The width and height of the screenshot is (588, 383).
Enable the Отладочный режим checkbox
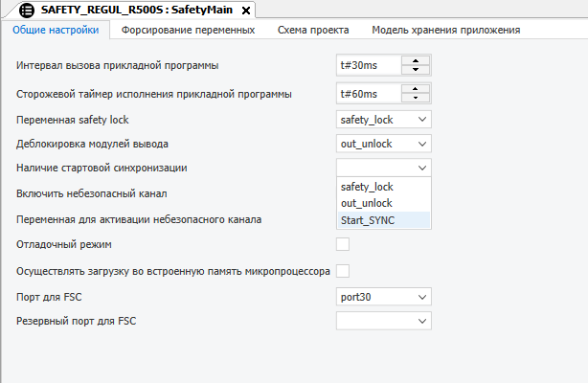[x=343, y=245]
